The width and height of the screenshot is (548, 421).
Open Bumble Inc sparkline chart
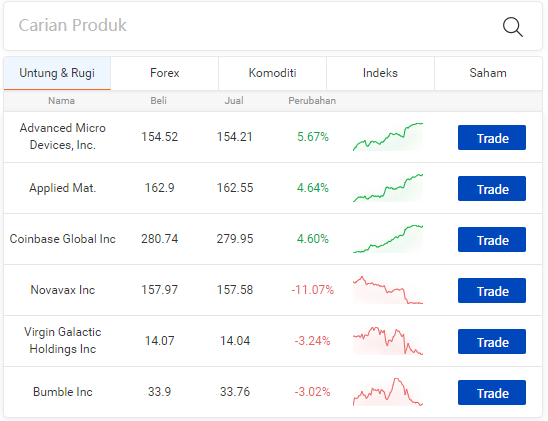[x=388, y=392]
